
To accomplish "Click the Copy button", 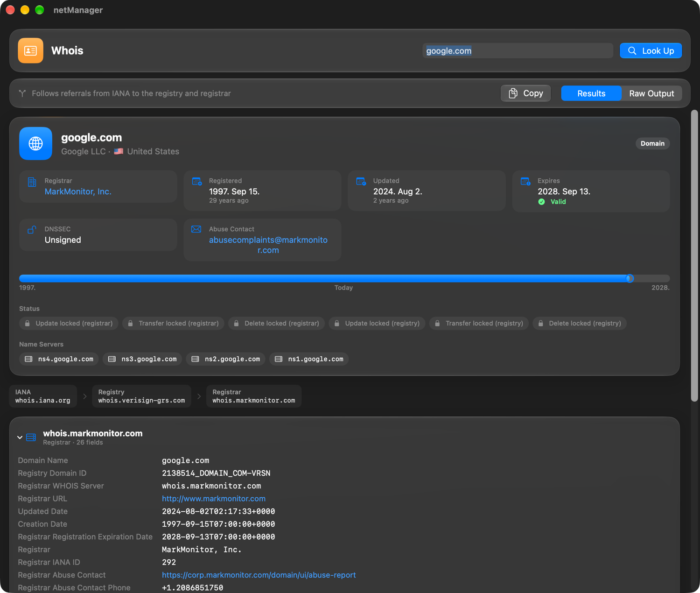I will tap(525, 93).
